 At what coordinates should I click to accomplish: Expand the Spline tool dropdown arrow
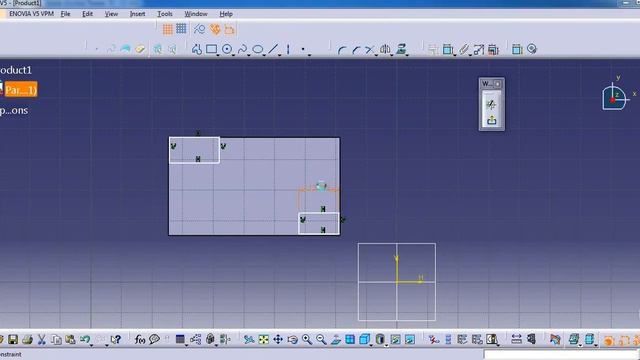pos(249,55)
